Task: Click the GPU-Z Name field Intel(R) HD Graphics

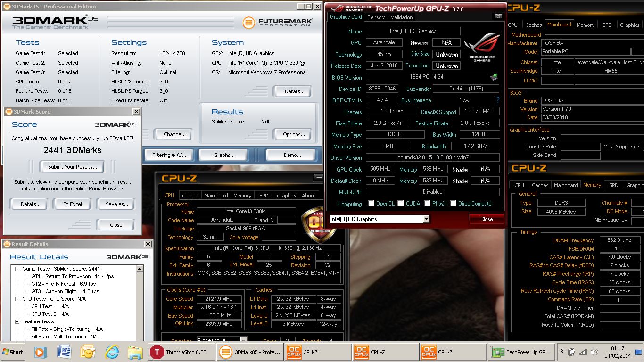Action: tap(413, 31)
